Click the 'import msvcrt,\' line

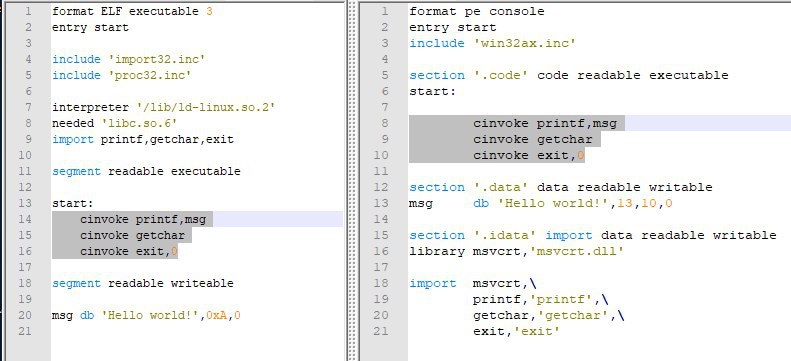click(473, 283)
